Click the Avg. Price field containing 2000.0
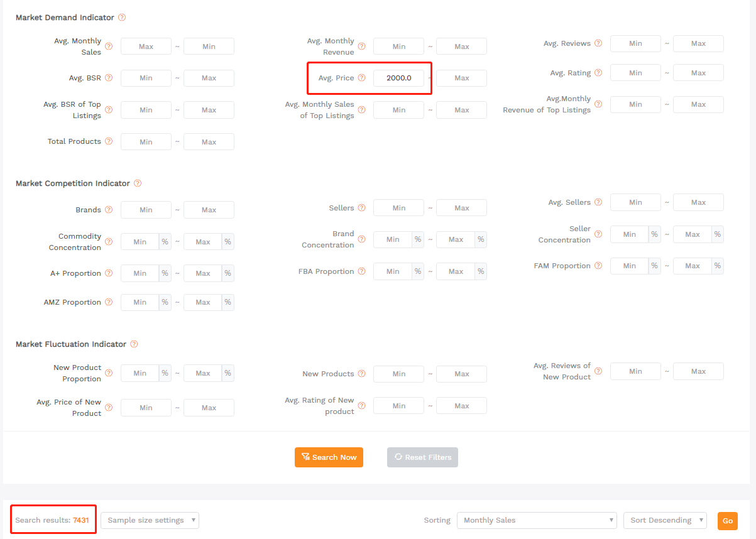 [x=398, y=78]
